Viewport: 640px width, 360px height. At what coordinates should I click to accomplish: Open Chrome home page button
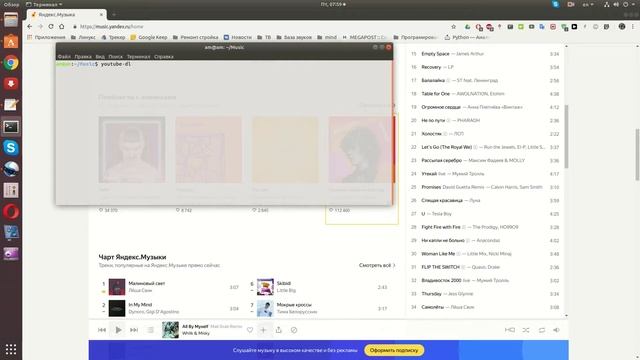coord(62,27)
